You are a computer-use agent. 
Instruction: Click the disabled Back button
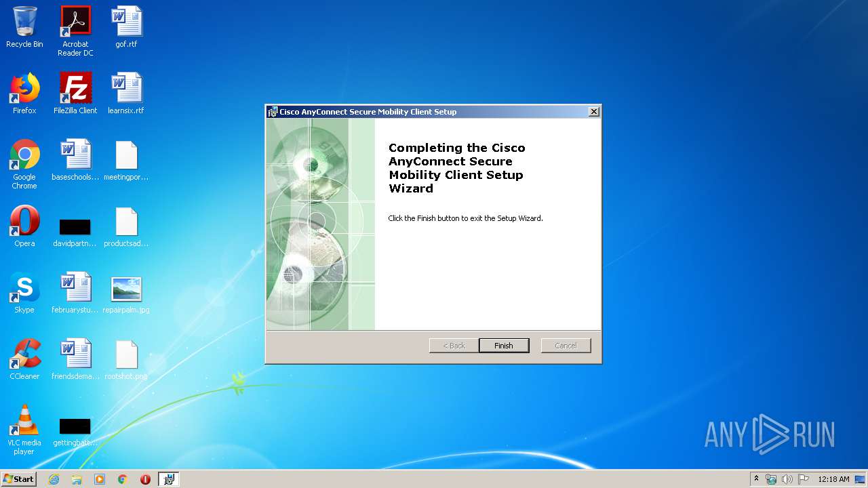454,346
